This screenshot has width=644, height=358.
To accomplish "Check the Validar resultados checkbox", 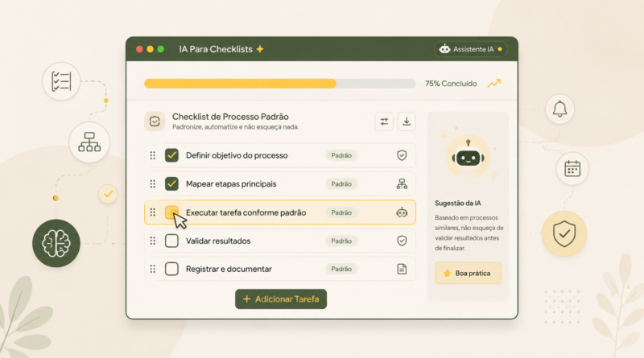I will click(x=171, y=241).
